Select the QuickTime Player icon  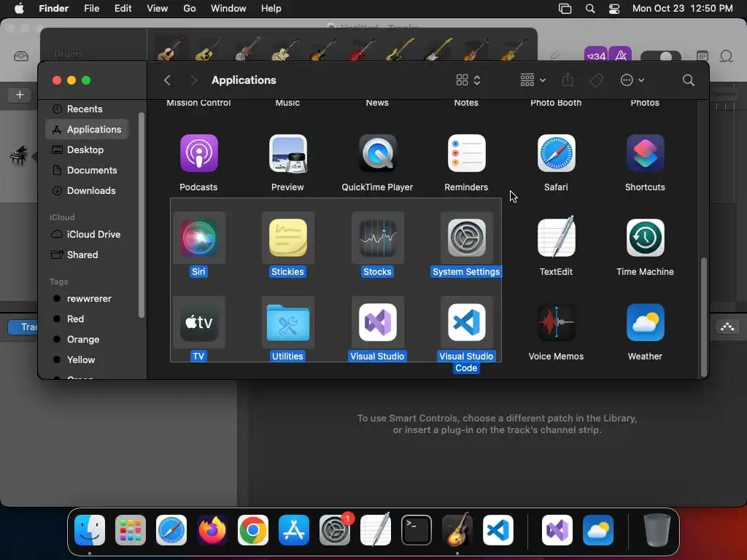tap(377, 153)
